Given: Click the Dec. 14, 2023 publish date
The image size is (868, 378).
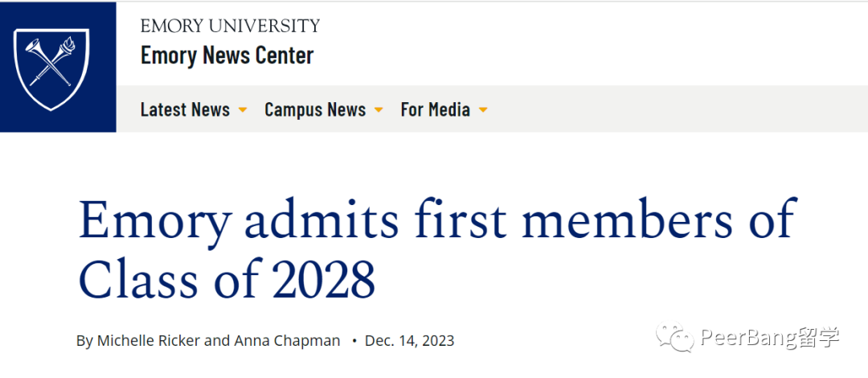Looking at the screenshot, I should tap(409, 340).
